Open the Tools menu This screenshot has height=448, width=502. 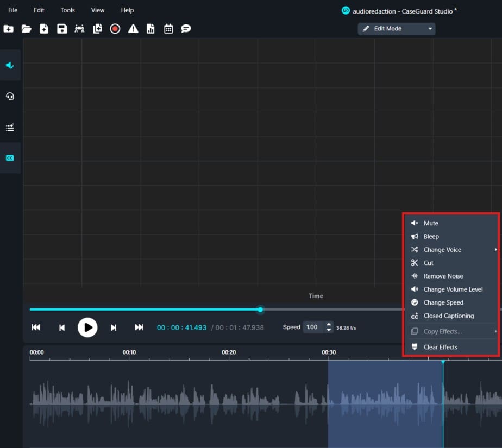(x=68, y=10)
